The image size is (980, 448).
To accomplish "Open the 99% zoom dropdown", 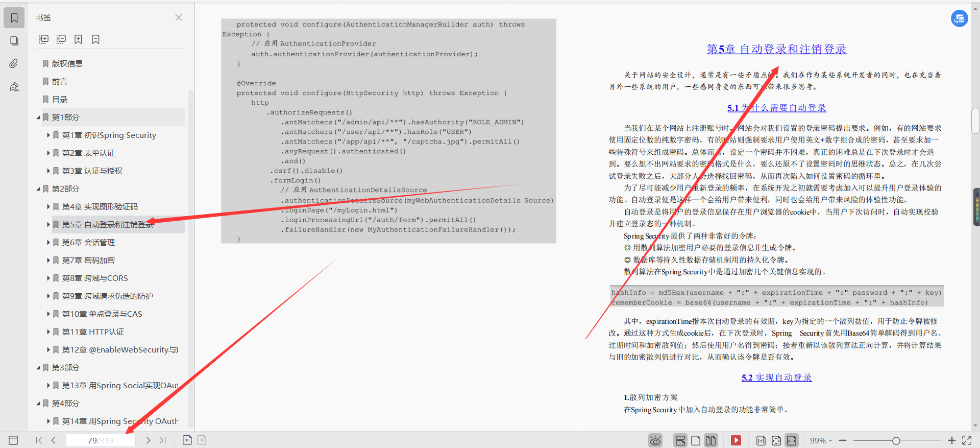I will point(821,440).
